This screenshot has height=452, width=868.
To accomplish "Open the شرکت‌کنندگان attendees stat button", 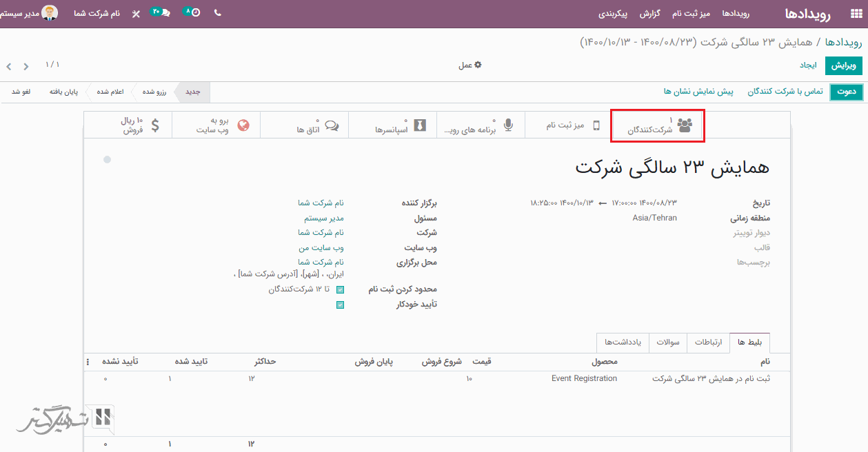I will coord(658,125).
